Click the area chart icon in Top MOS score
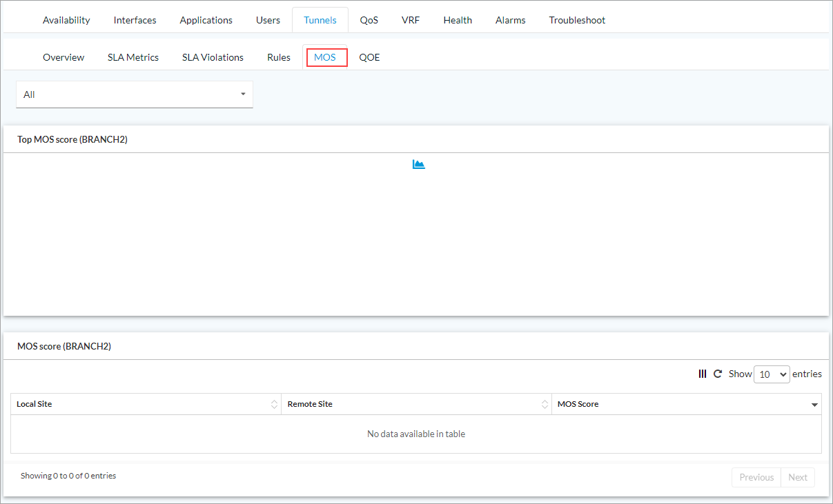833x504 pixels. click(x=419, y=164)
